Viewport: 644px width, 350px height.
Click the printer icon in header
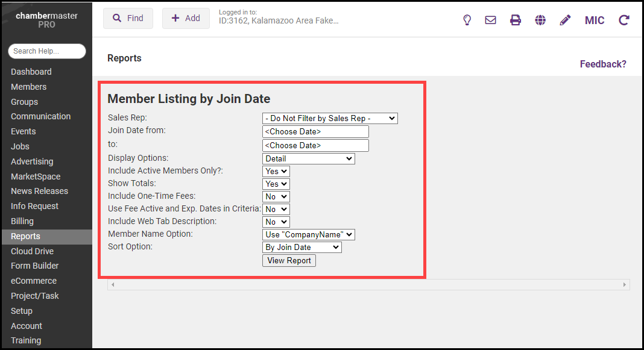click(516, 20)
